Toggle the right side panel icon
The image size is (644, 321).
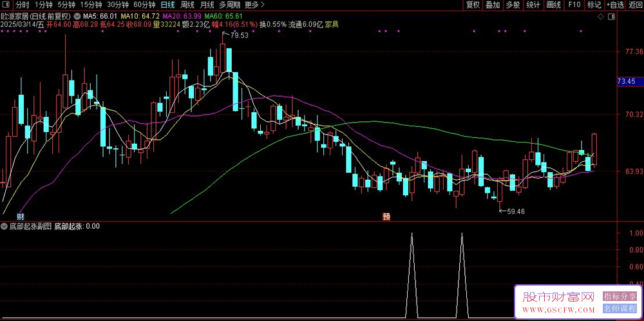pyautogui.click(x=612, y=17)
